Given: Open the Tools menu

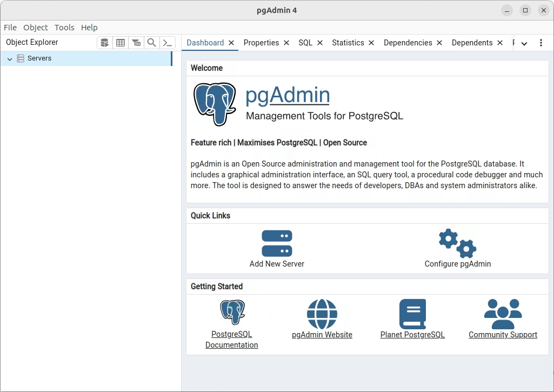Looking at the screenshot, I should 64,28.
